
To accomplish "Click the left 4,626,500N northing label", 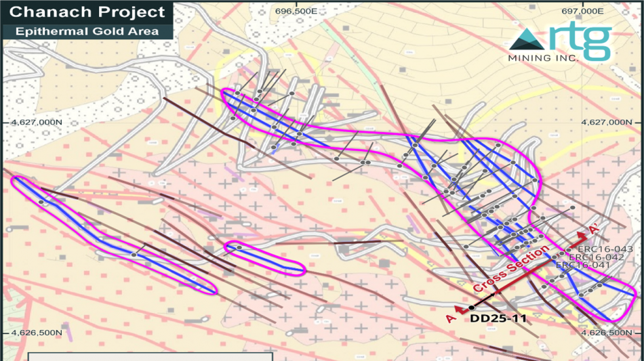I will point(33,333).
